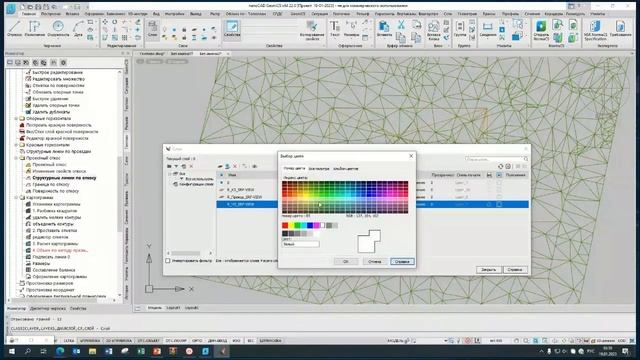Expand the Красные горизонтали tree folder
The height and width of the screenshot is (360, 640).
click(x=16, y=145)
